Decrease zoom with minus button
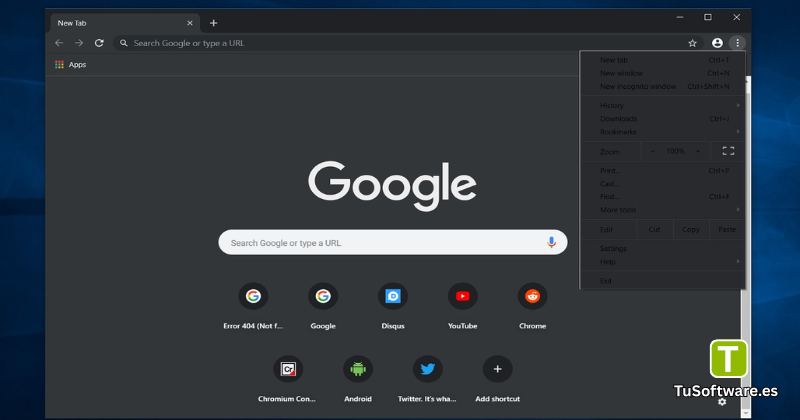The width and height of the screenshot is (800, 420). coord(652,151)
